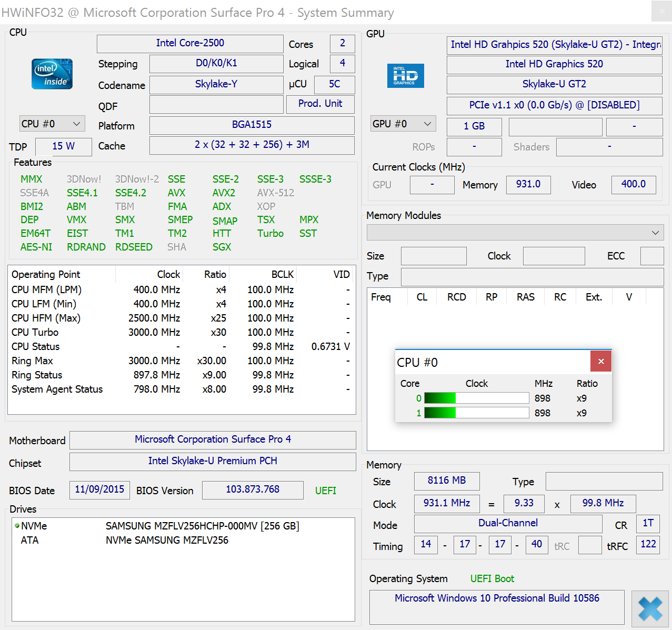The image size is (672, 630).
Task: Select the Platform value BGA1515
Action: click(252, 125)
